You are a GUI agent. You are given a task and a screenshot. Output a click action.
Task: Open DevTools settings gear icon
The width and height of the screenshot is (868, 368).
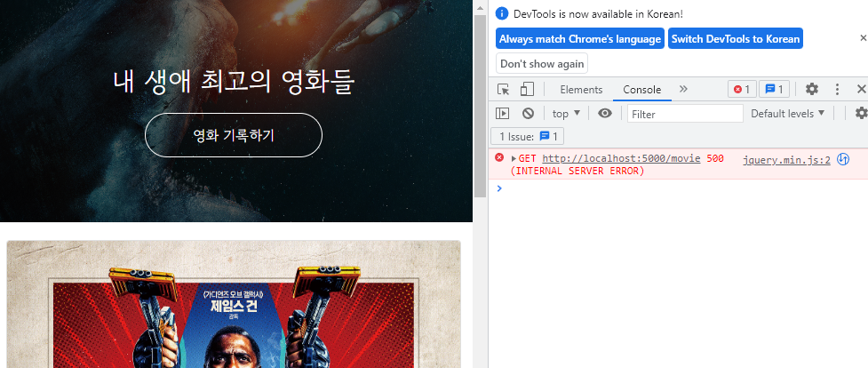[x=811, y=89]
